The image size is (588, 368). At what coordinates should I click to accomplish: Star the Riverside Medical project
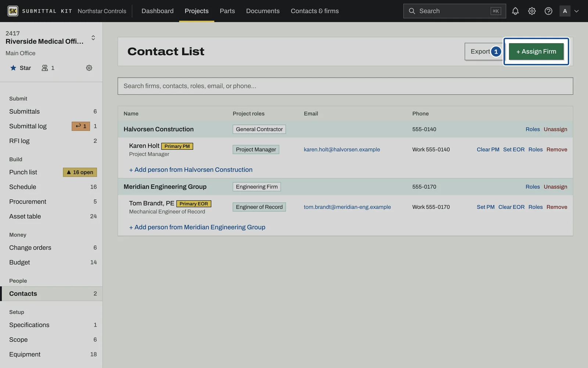click(21, 68)
